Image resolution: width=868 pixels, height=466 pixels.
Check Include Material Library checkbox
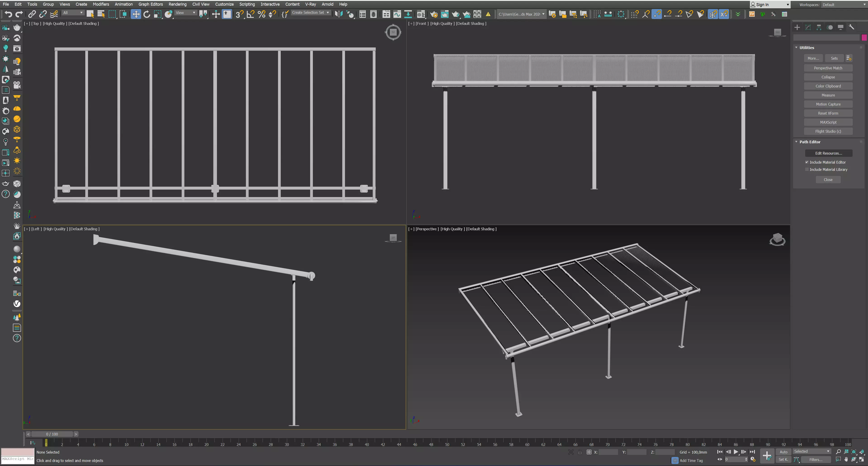pos(807,169)
